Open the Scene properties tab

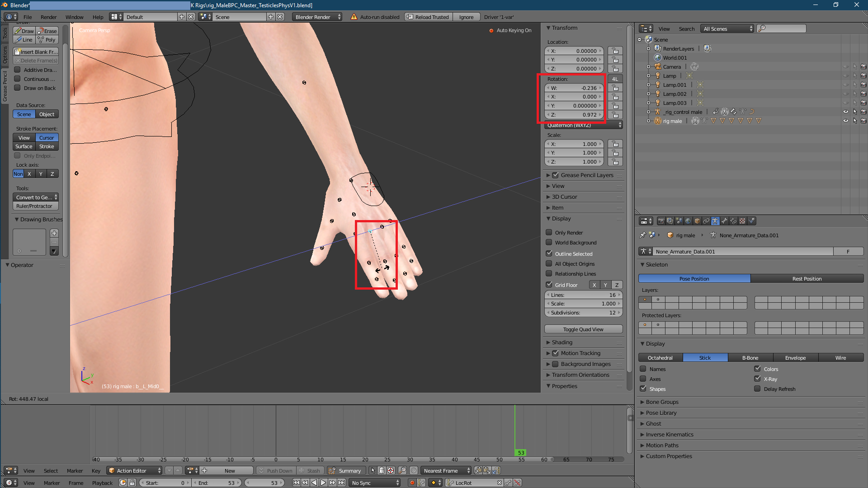tap(679, 221)
